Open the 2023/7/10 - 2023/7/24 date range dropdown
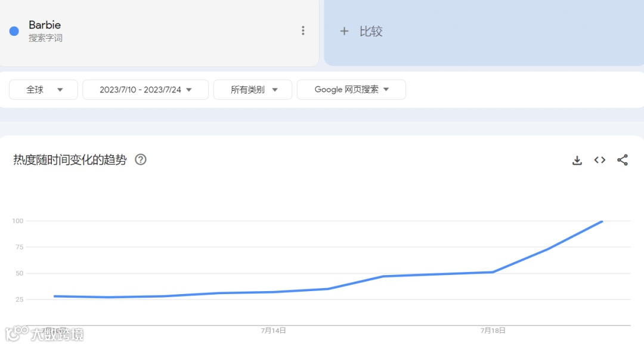The height and width of the screenshot is (346, 644). pos(145,89)
